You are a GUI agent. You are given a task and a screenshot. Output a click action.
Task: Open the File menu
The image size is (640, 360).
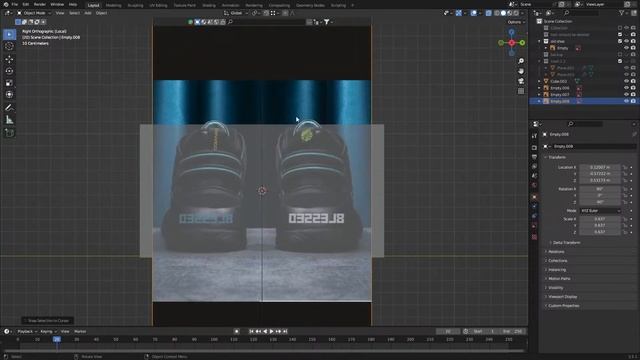(x=15, y=4)
